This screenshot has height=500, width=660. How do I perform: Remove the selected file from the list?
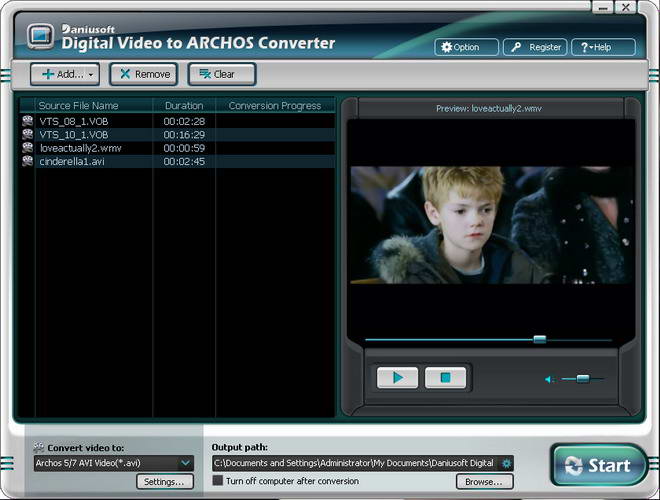click(x=144, y=74)
